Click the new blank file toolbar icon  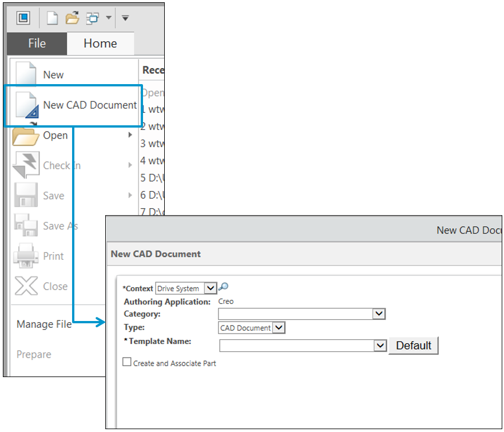[52, 18]
